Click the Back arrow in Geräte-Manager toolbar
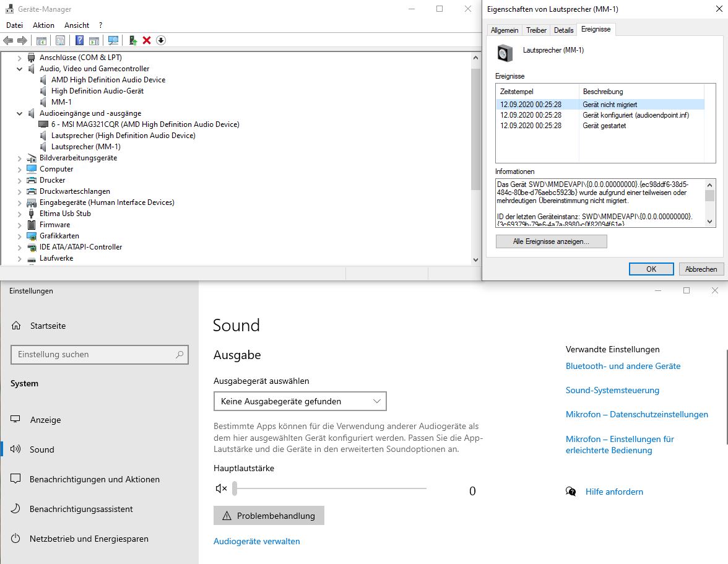 (x=9, y=40)
